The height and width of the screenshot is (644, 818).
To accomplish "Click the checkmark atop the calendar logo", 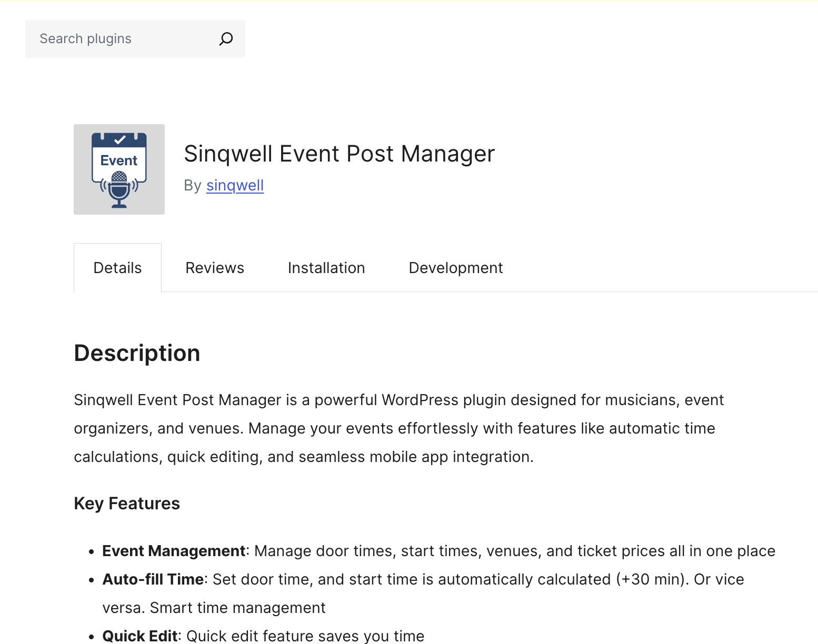I will 119,139.
